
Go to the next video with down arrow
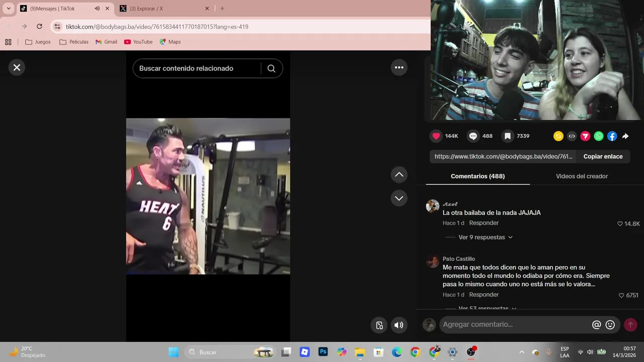coord(399,198)
